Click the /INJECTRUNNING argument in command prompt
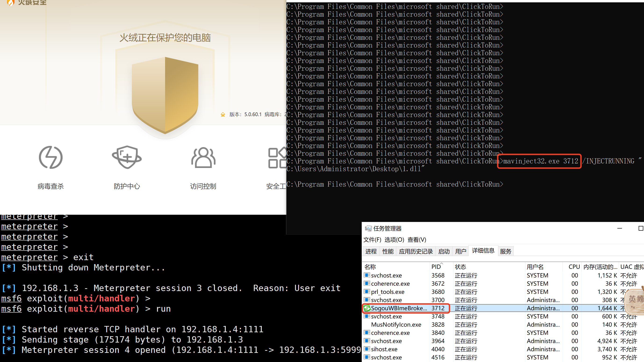 [x=608, y=161]
